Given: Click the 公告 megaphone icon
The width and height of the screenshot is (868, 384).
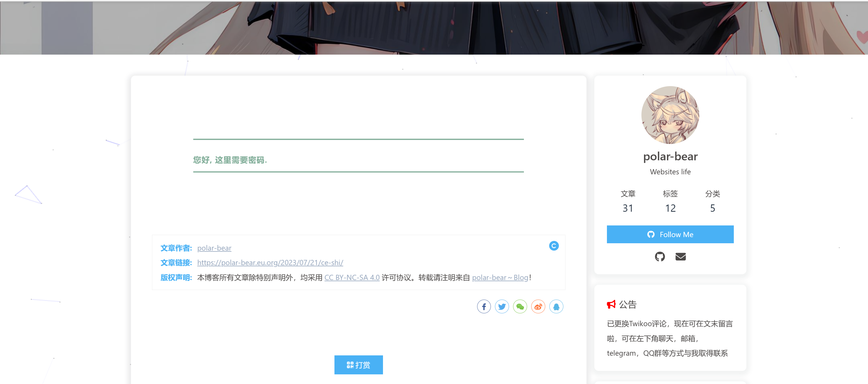Looking at the screenshot, I should point(611,305).
